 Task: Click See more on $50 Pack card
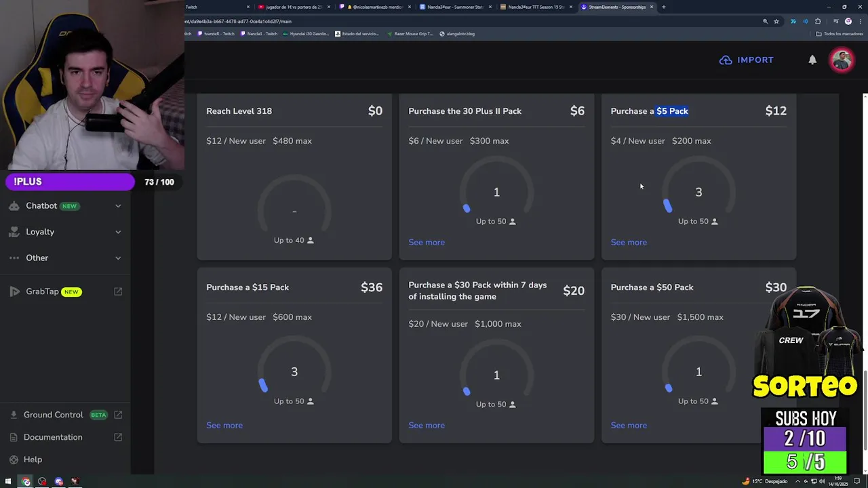(629, 425)
